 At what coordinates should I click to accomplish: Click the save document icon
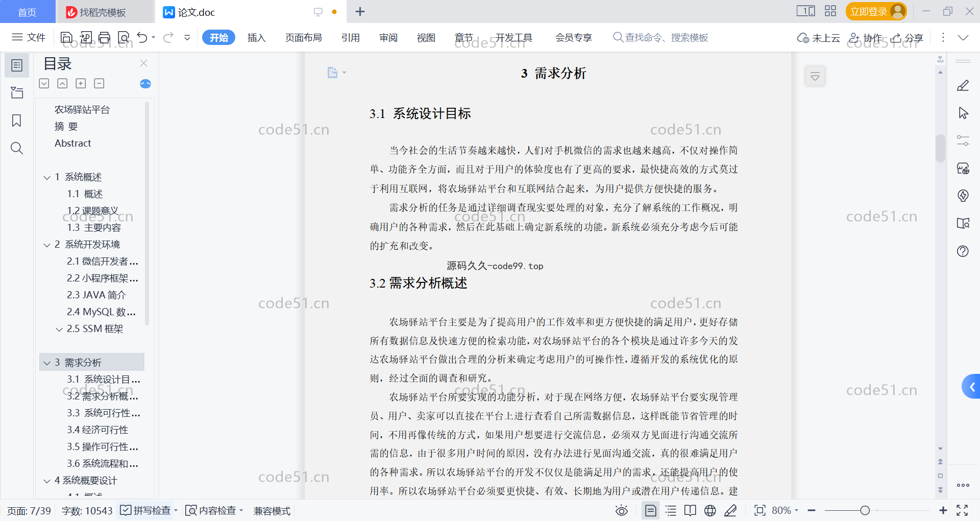click(66, 37)
